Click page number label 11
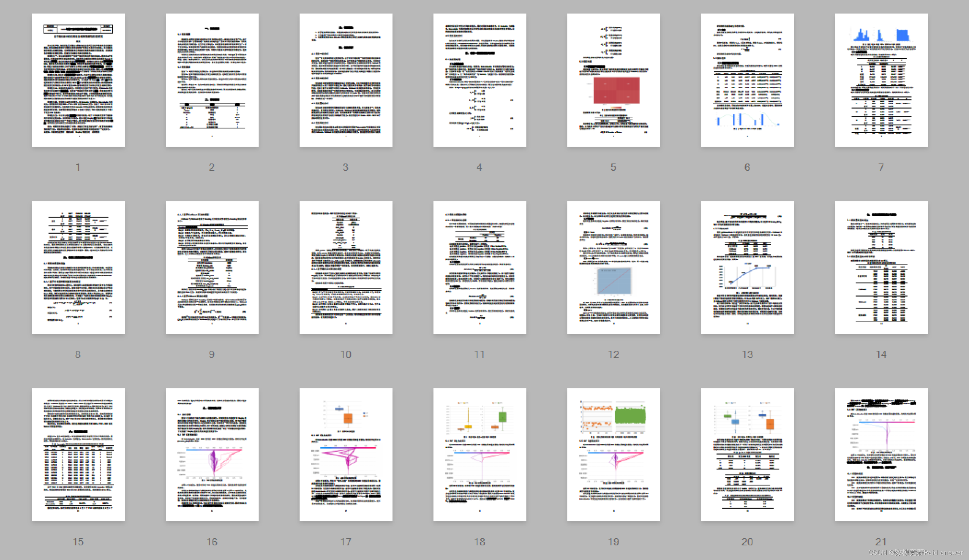Screen dimensions: 969x560 [x=480, y=354]
